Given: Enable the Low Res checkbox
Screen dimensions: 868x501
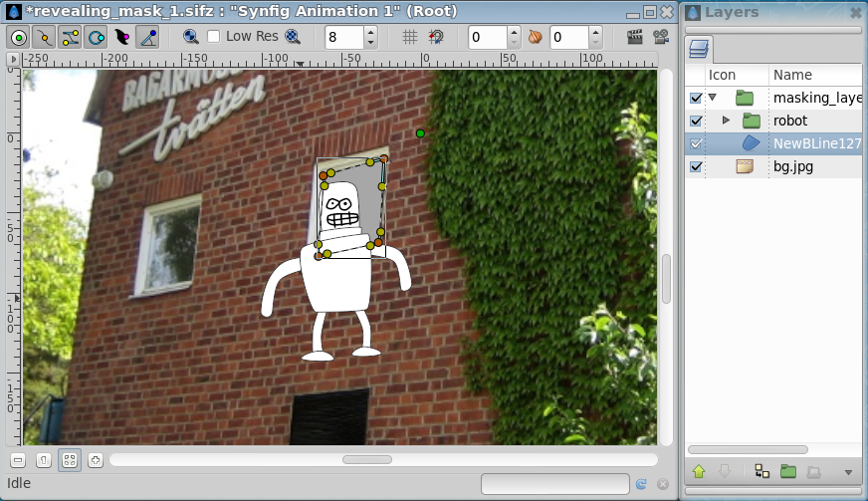Looking at the screenshot, I should coord(214,37).
